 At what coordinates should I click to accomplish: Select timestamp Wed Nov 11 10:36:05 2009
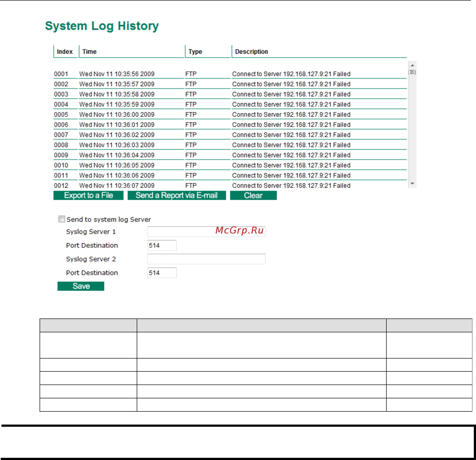click(x=117, y=165)
